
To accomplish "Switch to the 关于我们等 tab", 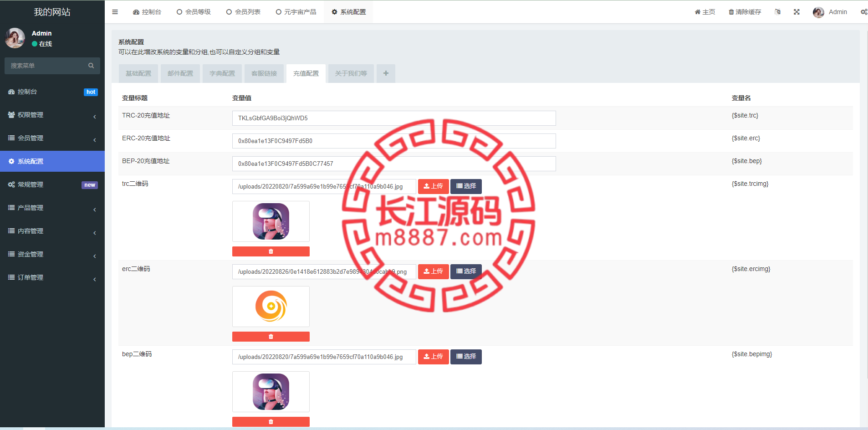I will point(351,73).
